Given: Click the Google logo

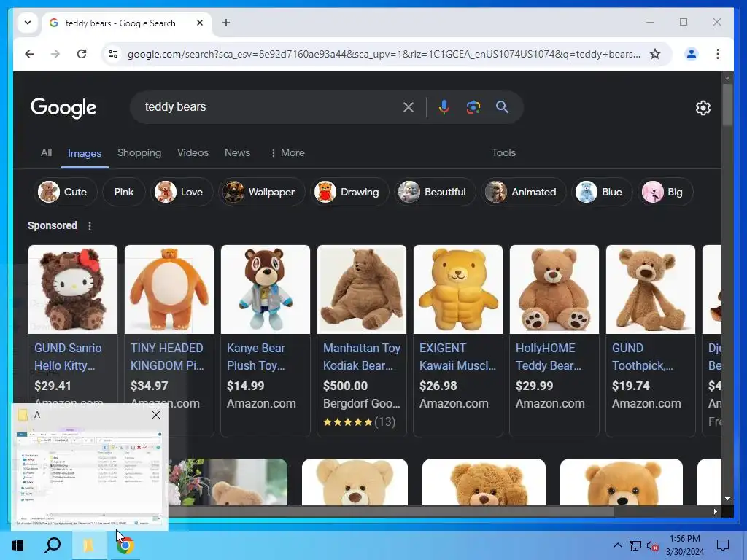Looking at the screenshot, I should pos(63,108).
